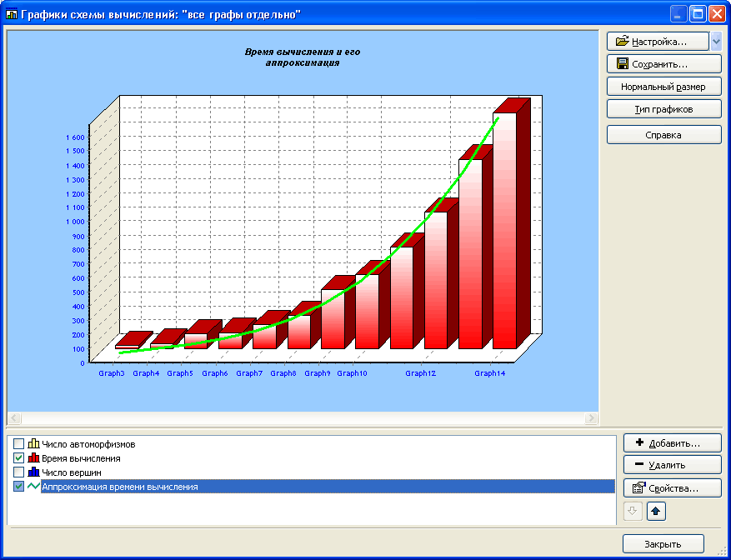
Task: Click the disabled move-down arrow button
Action: [x=633, y=511]
